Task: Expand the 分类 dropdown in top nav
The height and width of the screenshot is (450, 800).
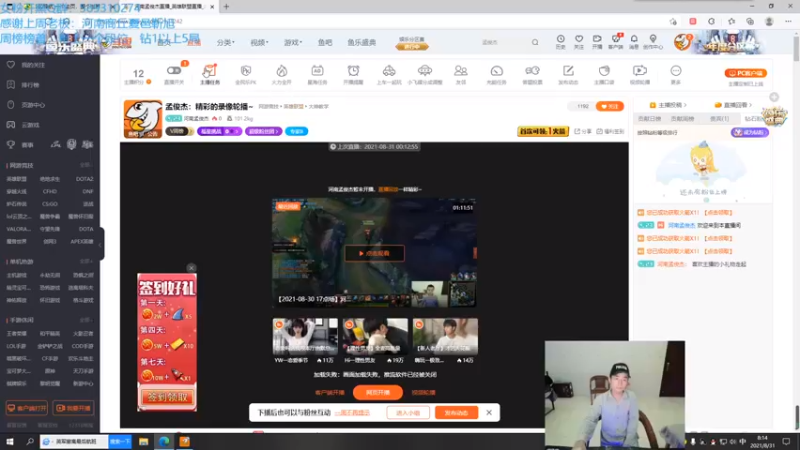Action: (x=225, y=42)
